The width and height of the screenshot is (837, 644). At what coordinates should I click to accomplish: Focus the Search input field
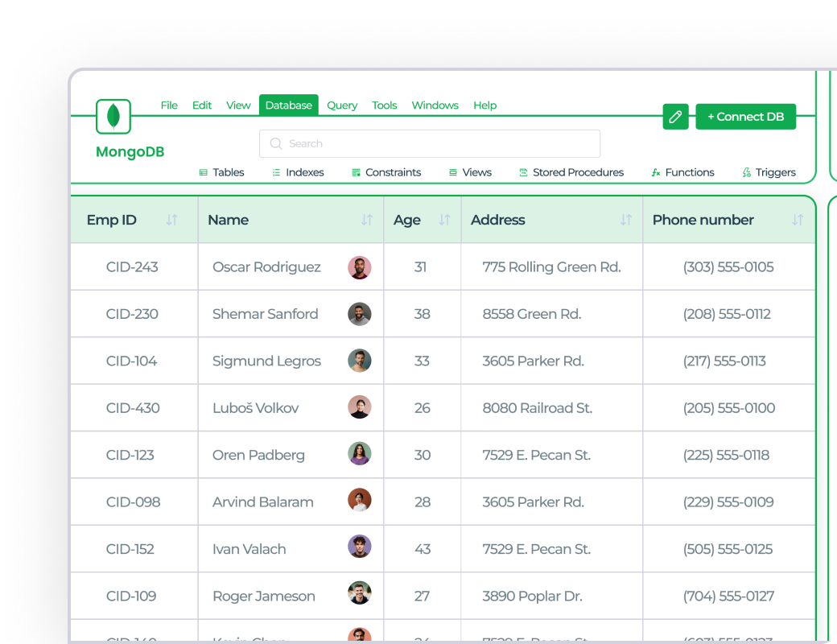(x=430, y=143)
